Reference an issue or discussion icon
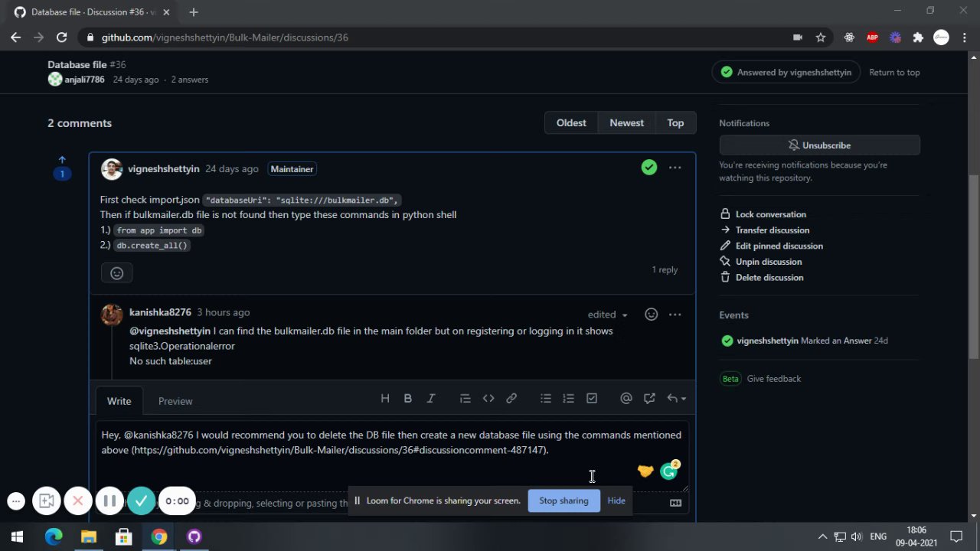Screen dimensions: 980x551 pos(649,399)
